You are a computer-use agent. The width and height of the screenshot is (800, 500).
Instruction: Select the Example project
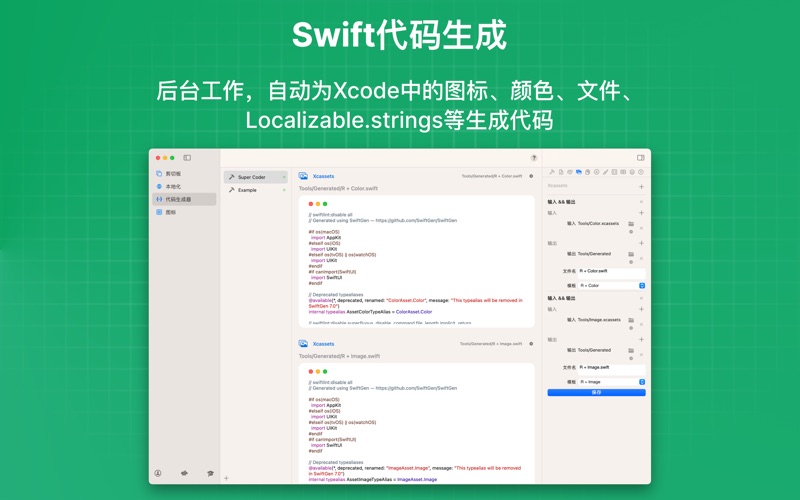coord(247,190)
